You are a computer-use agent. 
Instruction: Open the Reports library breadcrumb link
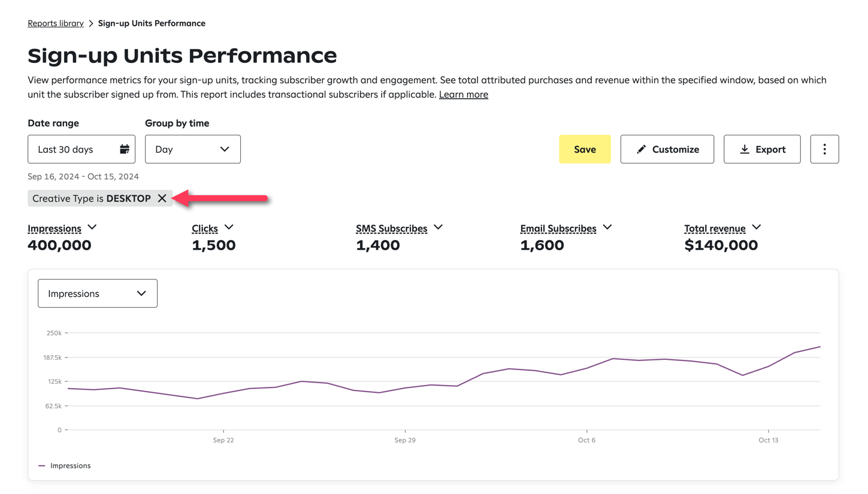click(x=56, y=23)
